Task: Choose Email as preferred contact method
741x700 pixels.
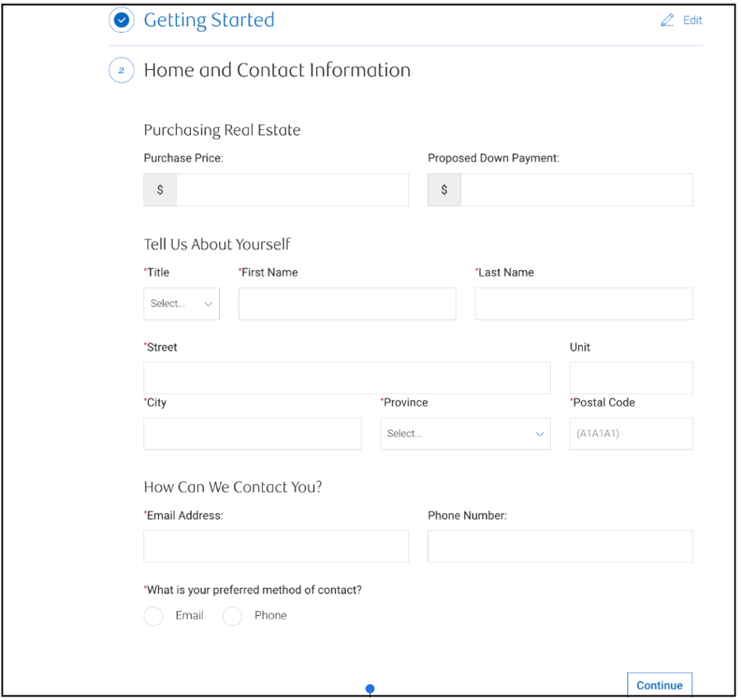Action: coord(153,616)
